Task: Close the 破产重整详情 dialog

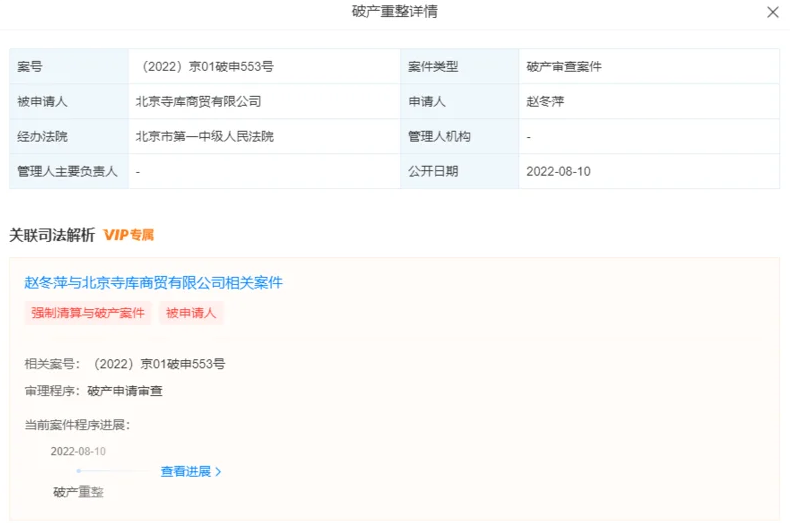Action: (x=772, y=13)
